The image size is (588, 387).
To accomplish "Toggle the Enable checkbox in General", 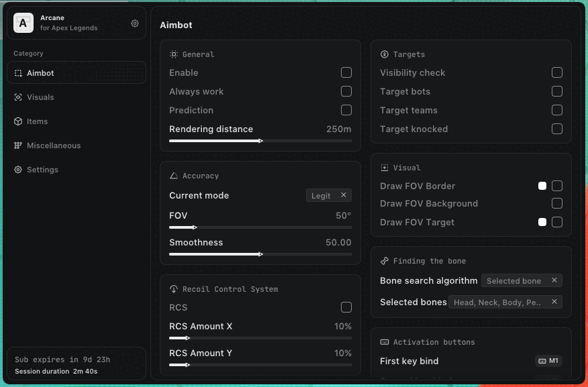I will click(346, 72).
